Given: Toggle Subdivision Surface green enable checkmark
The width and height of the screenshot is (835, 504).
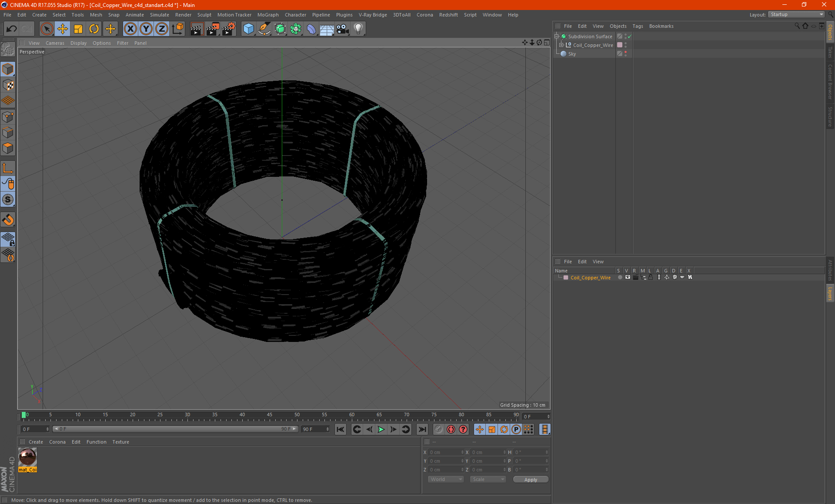Looking at the screenshot, I should click(629, 36).
